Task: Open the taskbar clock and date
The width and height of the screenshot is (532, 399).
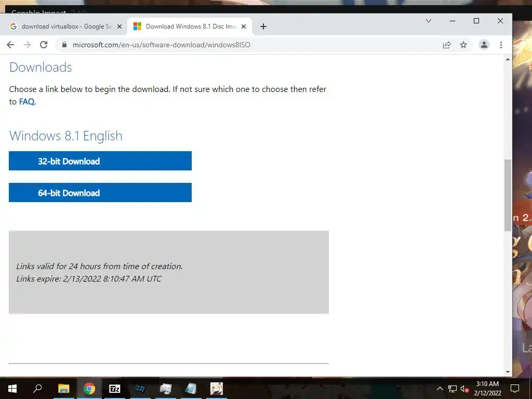Action: click(487, 389)
